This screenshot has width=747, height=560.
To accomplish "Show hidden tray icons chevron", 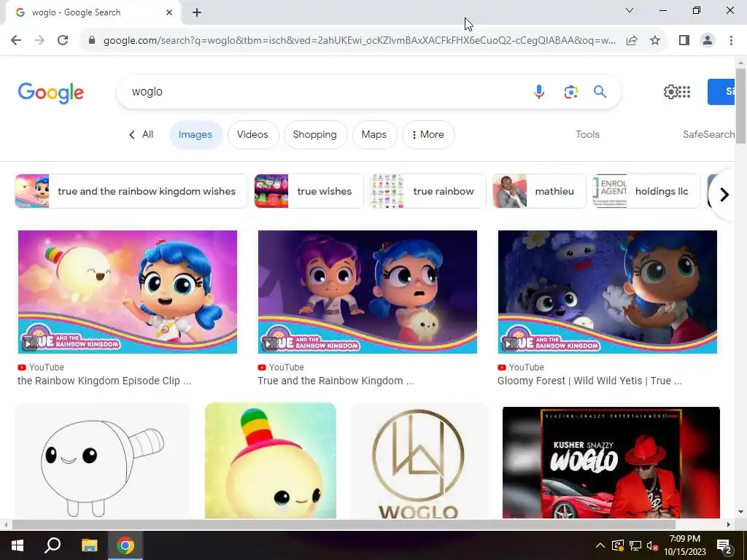I will point(600,545).
